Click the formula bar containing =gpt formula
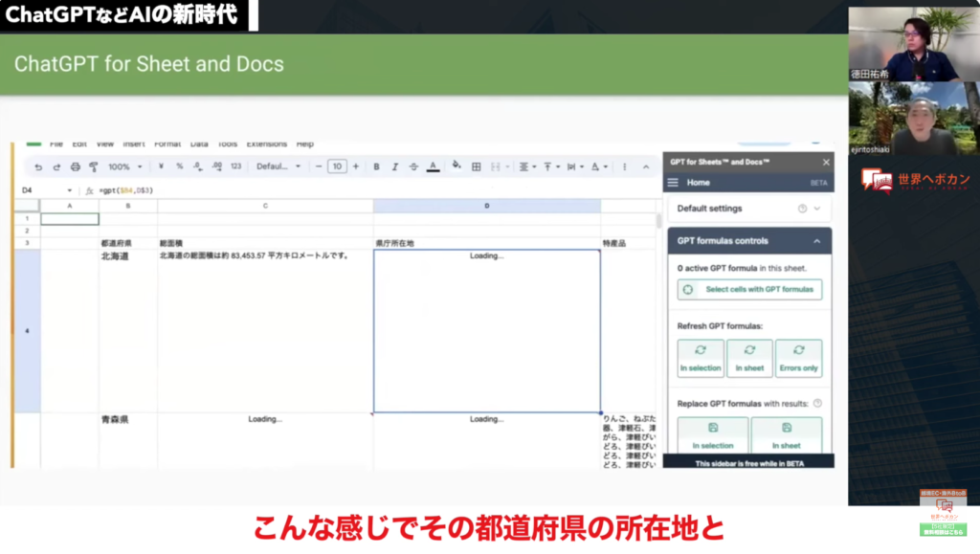The image size is (980, 554). tap(375, 190)
